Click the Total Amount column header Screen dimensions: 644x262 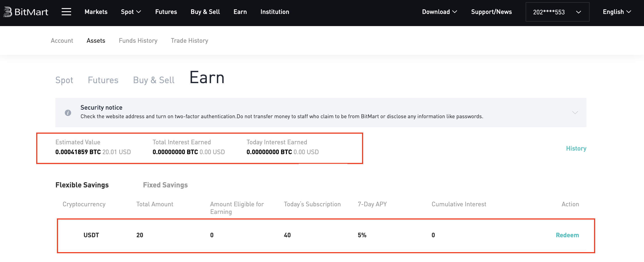pyautogui.click(x=155, y=204)
